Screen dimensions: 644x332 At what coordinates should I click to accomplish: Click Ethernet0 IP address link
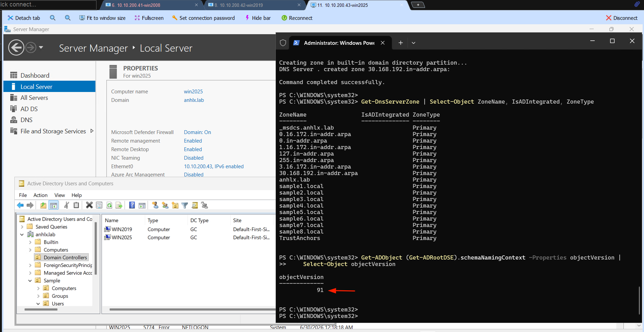(214, 167)
